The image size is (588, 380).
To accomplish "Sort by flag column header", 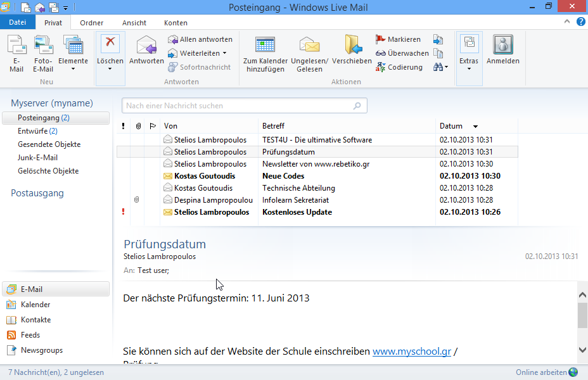I will 153,126.
